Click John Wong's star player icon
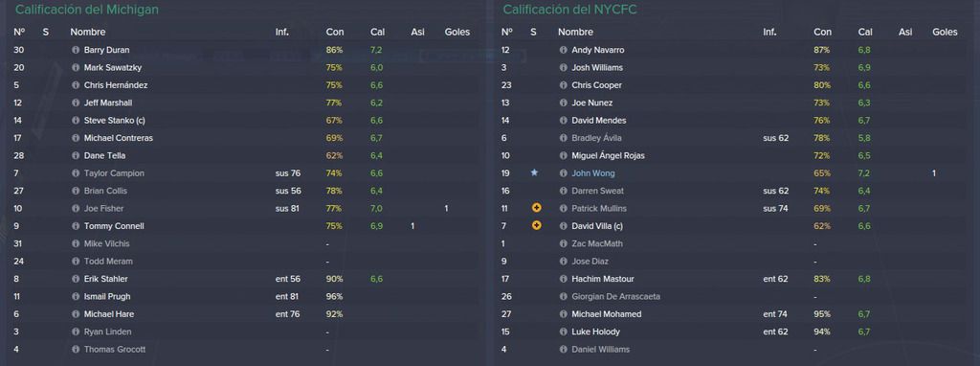Image resolution: width=980 pixels, height=366 pixels. [x=534, y=172]
